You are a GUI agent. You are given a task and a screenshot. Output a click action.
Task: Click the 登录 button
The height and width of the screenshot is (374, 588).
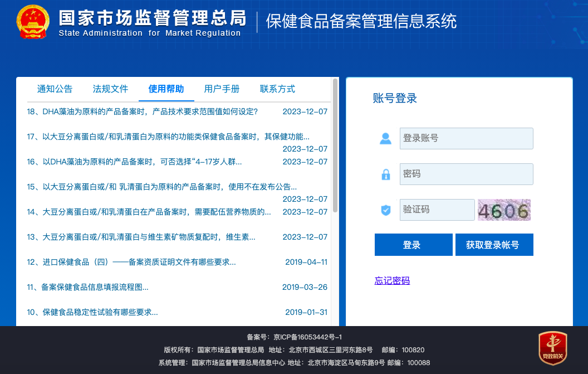coord(413,245)
